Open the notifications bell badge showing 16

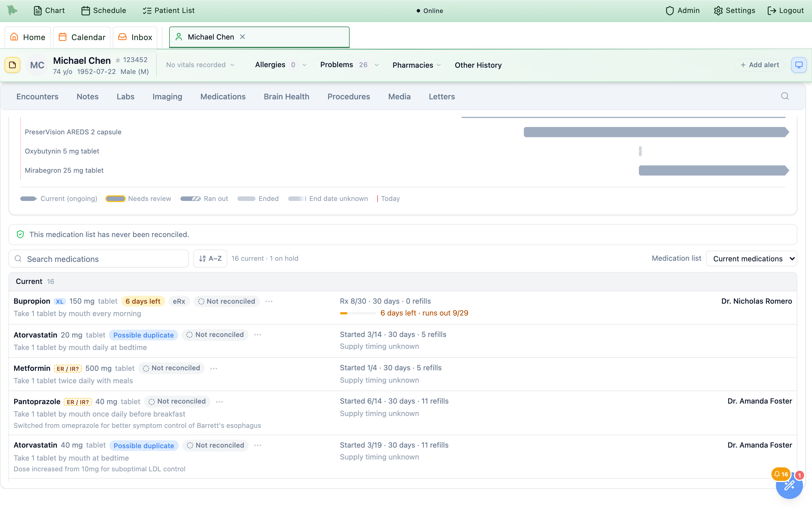pos(781,474)
